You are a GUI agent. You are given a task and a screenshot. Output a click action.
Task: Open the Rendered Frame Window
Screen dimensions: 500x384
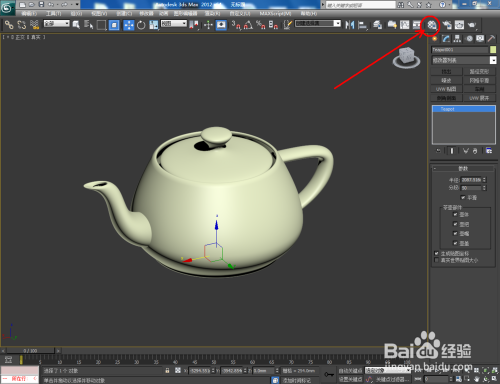[459, 25]
